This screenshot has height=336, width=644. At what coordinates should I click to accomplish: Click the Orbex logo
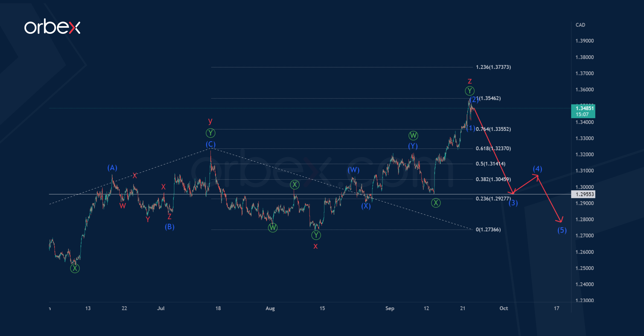(x=52, y=26)
